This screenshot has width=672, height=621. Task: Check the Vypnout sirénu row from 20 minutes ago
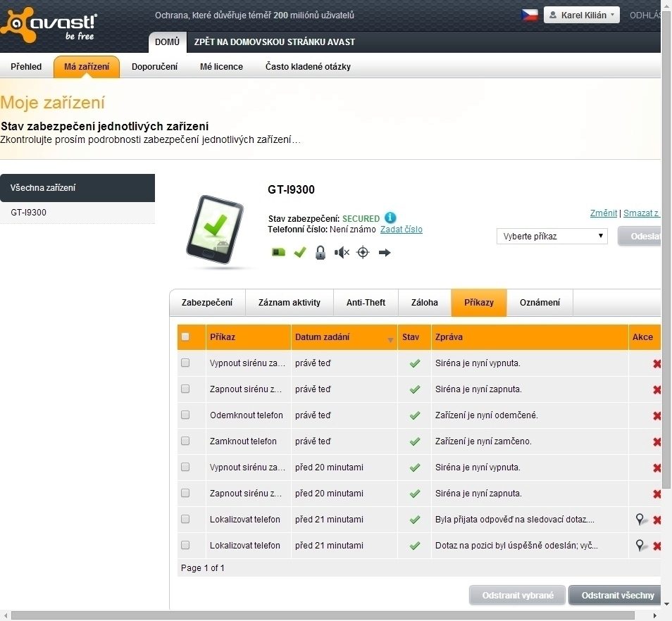185,467
